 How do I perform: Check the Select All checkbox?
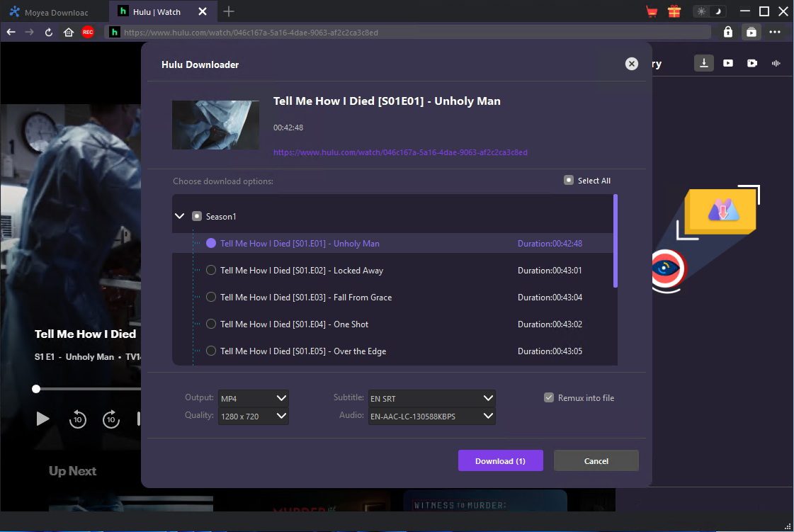click(568, 181)
